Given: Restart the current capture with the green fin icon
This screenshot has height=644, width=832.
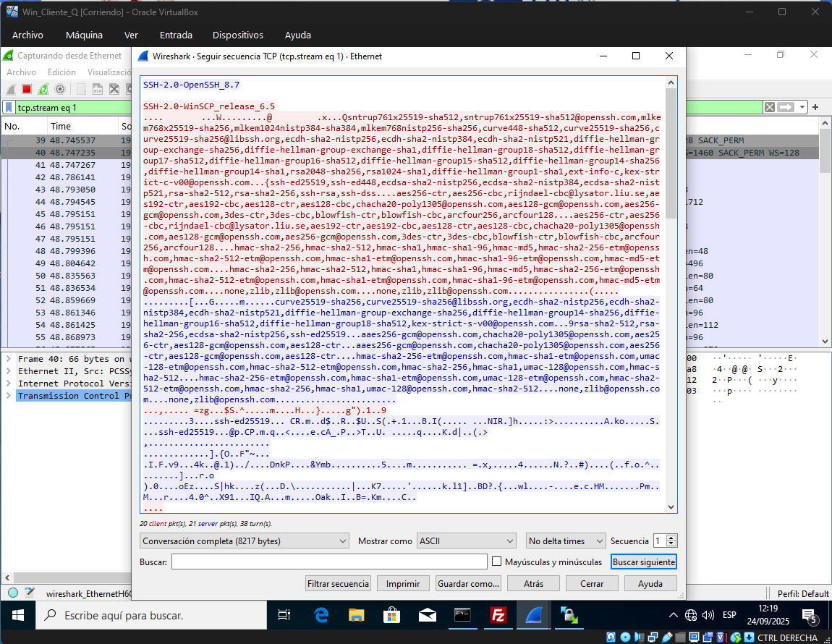Looking at the screenshot, I should [x=43, y=89].
